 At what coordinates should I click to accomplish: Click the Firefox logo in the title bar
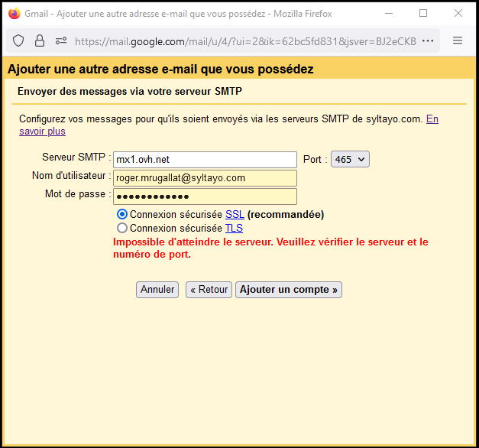click(14, 14)
